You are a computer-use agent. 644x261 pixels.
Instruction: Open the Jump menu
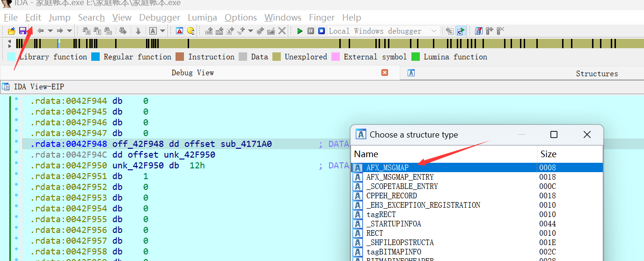coord(59,17)
